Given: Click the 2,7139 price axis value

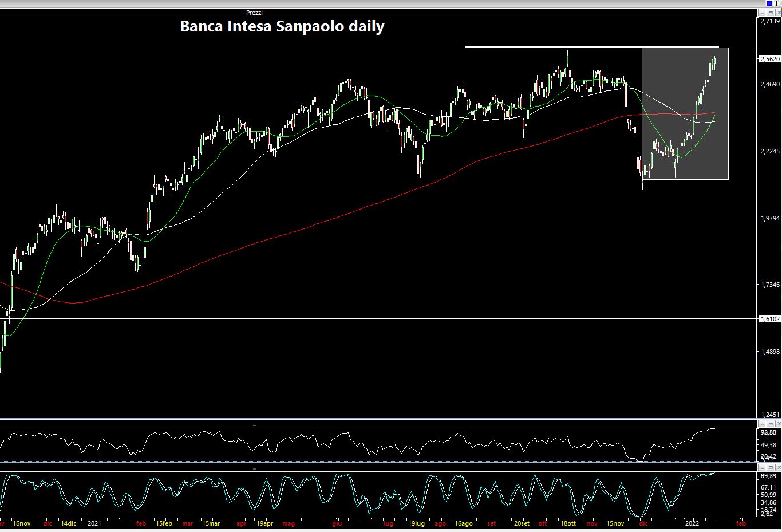Looking at the screenshot, I should 770,21.
